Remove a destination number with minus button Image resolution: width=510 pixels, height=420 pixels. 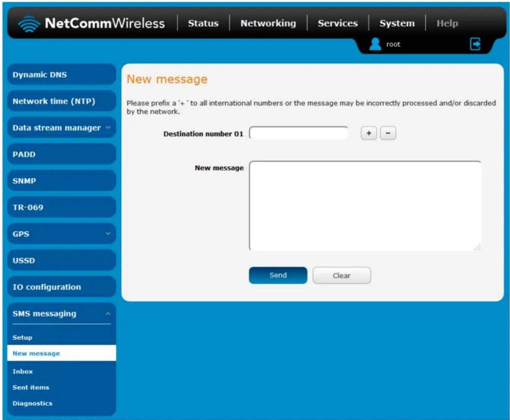point(388,133)
